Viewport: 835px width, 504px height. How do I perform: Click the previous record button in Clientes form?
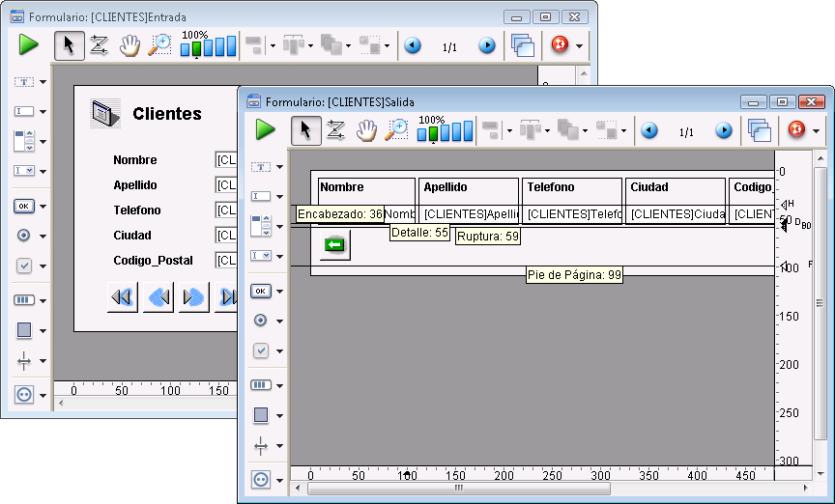point(158,297)
